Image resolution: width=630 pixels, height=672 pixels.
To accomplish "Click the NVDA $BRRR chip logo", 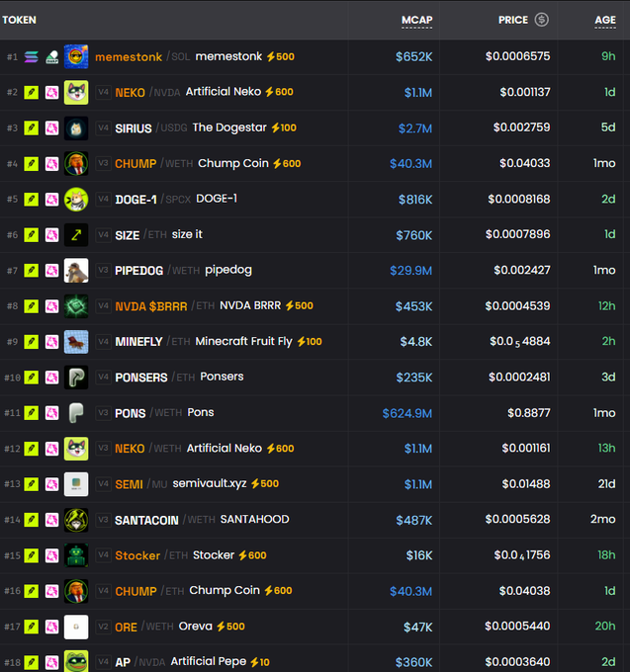I will coord(76,306).
